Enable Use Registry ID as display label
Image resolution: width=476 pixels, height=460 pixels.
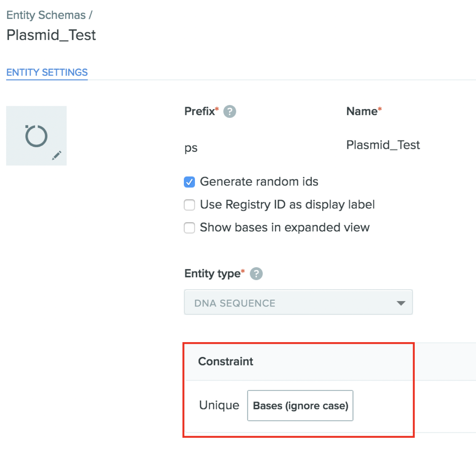coord(189,205)
